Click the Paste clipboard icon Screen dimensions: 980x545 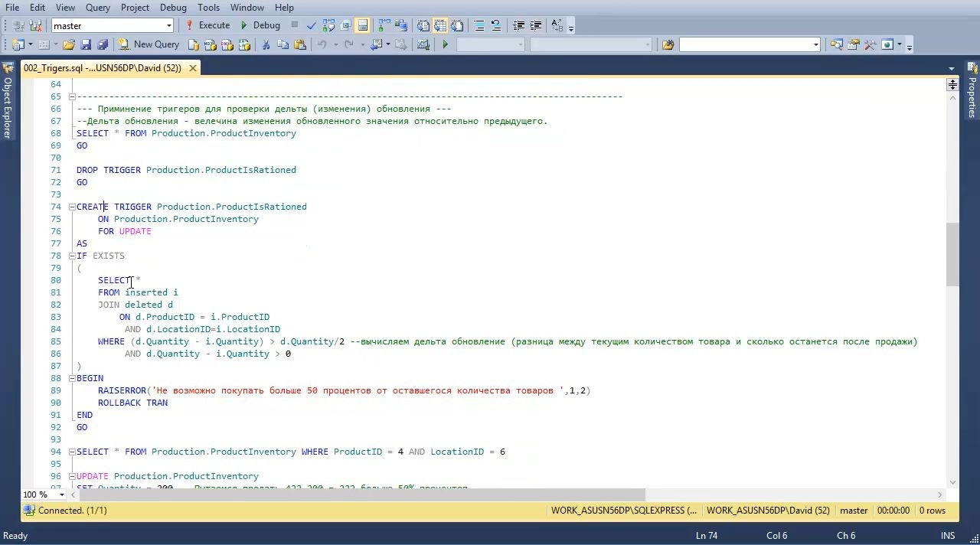300,44
